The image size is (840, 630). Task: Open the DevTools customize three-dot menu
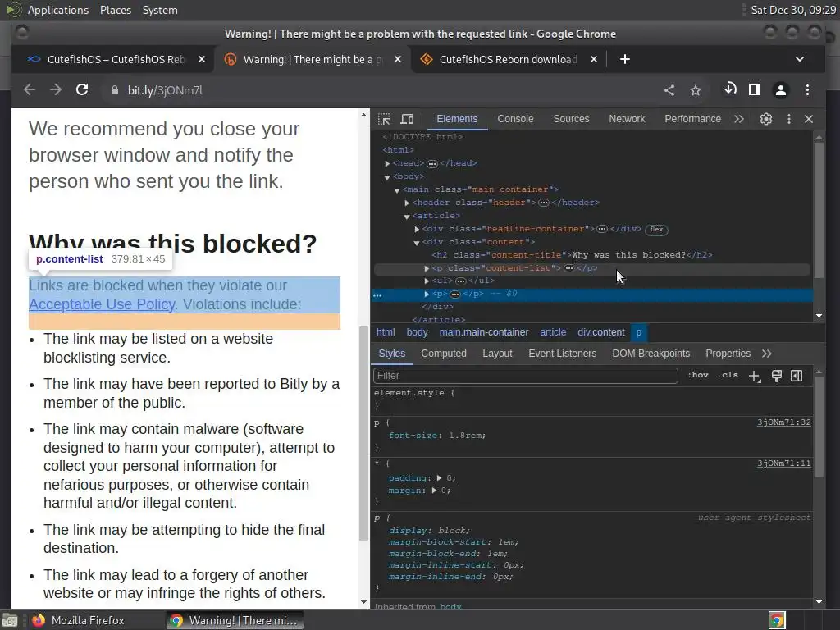[788, 119]
